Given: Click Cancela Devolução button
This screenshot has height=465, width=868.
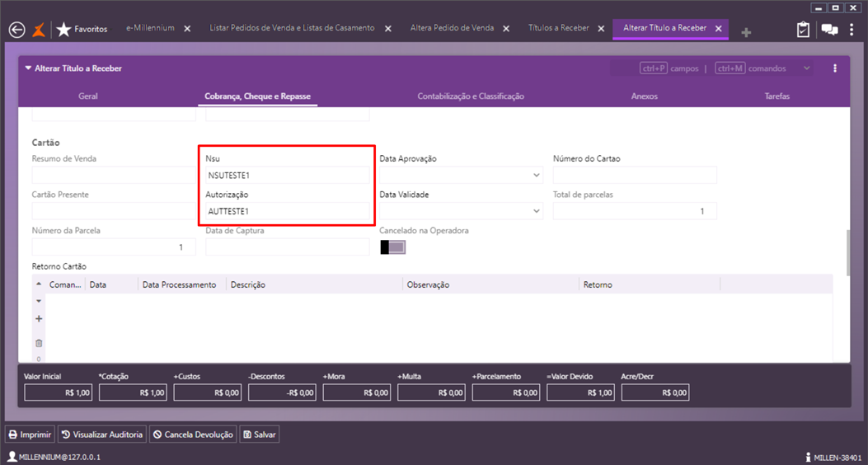Looking at the screenshot, I should point(194,435).
